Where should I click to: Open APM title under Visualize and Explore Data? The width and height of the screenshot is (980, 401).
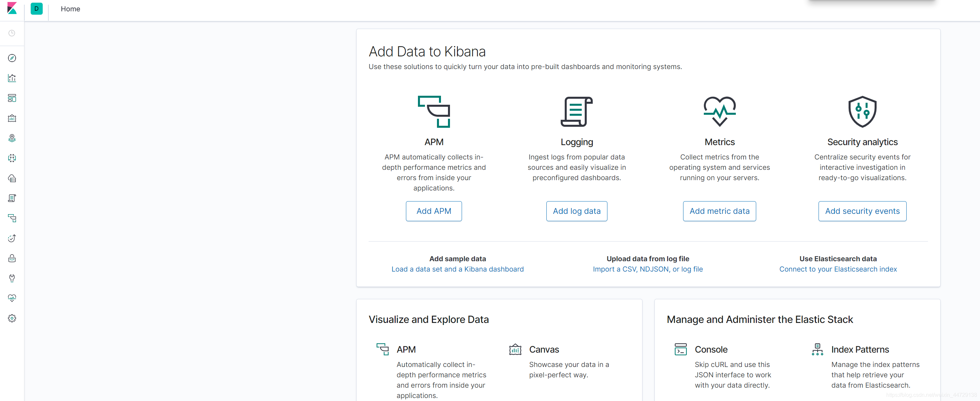[406, 349]
